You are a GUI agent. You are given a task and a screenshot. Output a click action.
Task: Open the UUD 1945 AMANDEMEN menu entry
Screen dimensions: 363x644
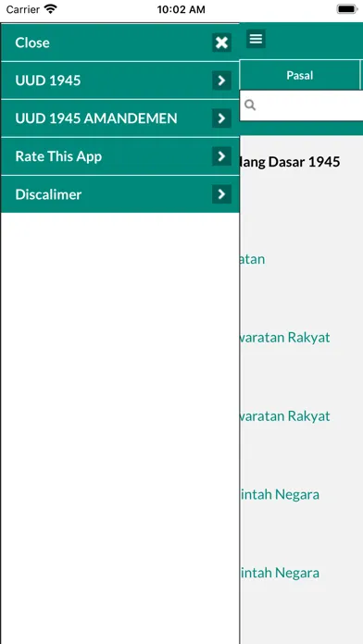[120, 118]
